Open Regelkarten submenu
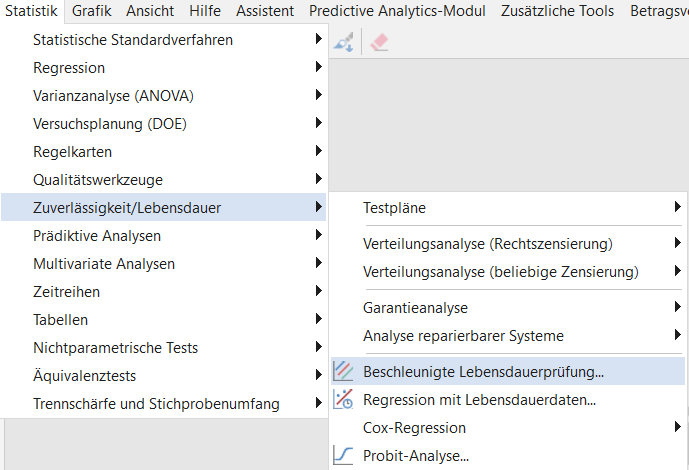 coord(163,152)
